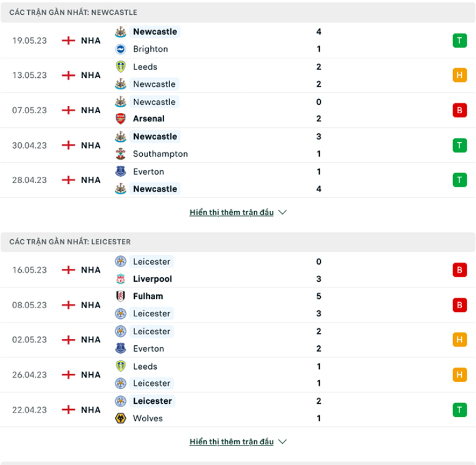The image size is (476, 465).
Task: Click the 'Các trận gần nhất: Newcastle' header
Action: coord(73,12)
